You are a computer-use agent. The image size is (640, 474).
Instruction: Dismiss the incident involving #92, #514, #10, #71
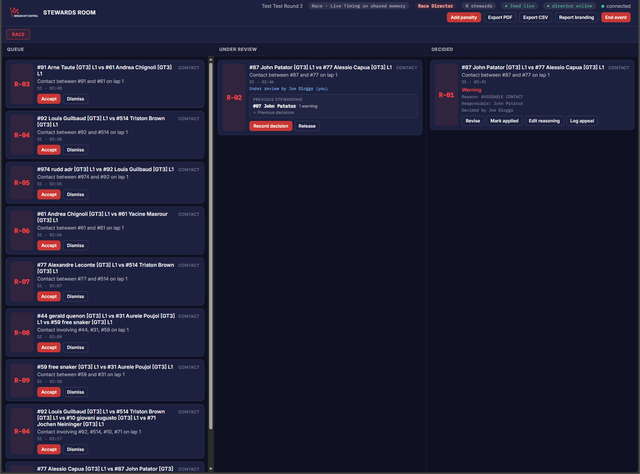(x=76, y=449)
